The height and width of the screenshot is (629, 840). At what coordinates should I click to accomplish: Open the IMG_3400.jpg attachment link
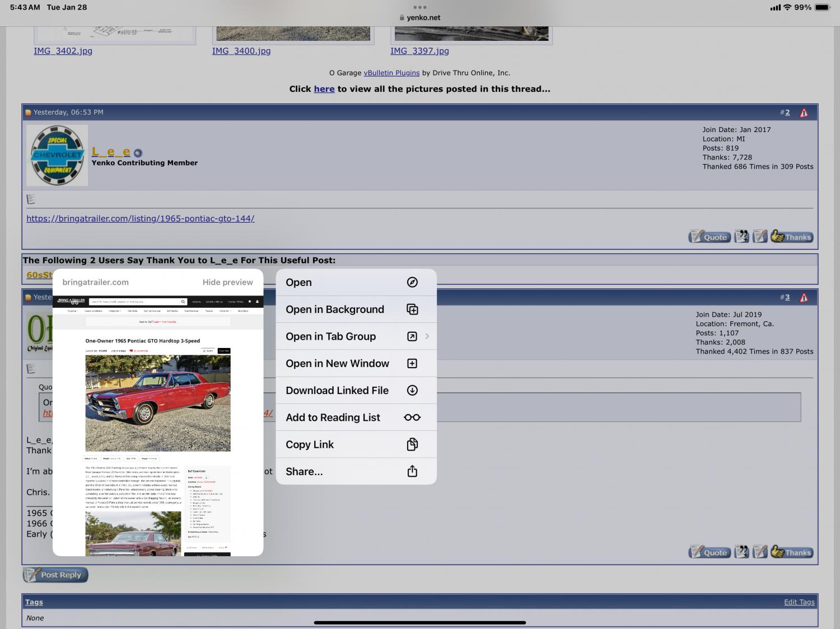pos(241,51)
